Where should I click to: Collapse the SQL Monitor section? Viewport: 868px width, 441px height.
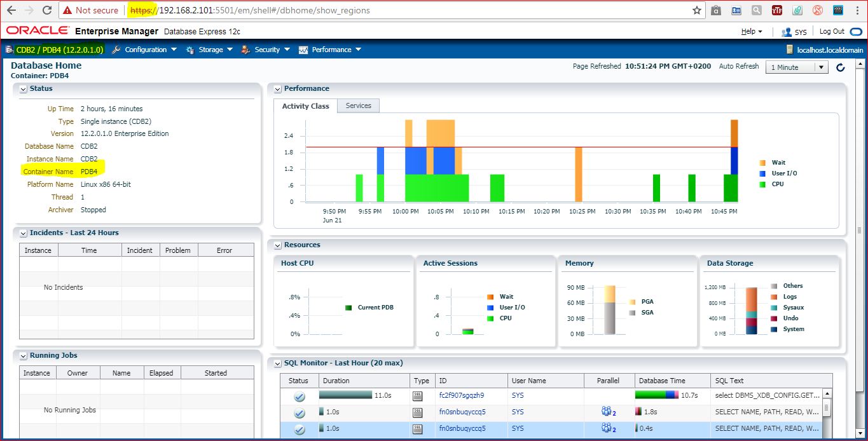click(x=277, y=363)
